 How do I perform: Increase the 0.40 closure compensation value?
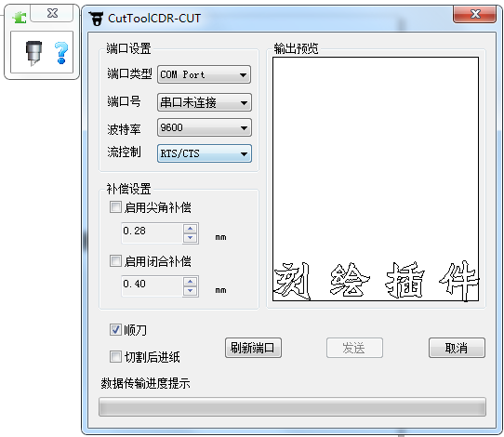pyautogui.click(x=191, y=282)
